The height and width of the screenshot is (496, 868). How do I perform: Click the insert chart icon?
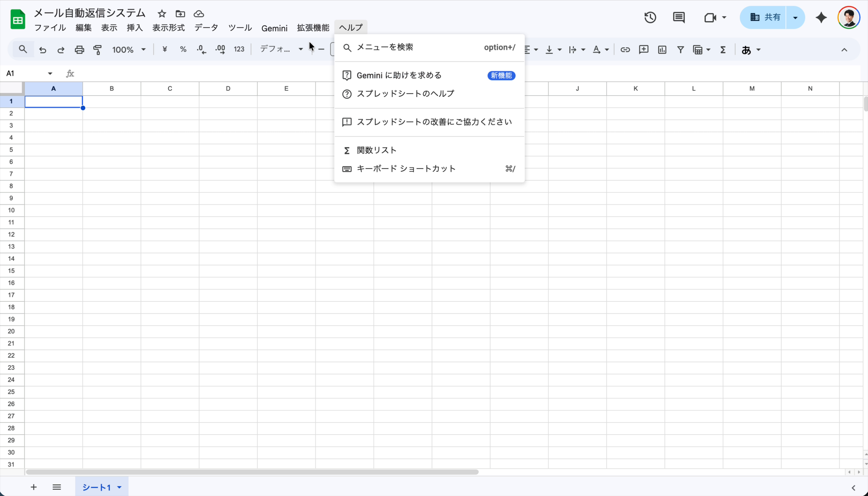(x=662, y=50)
